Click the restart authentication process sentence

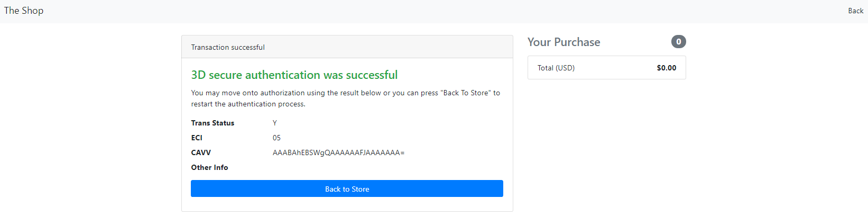click(248, 104)
